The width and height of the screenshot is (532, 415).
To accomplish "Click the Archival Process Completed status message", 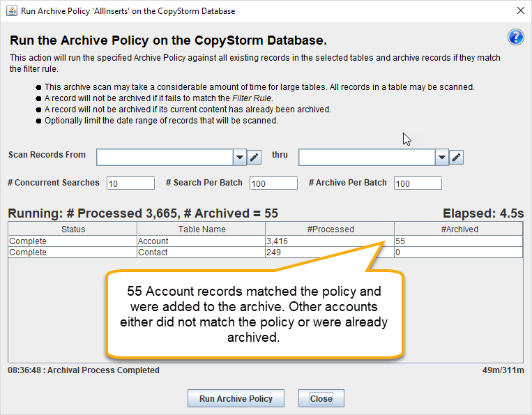I will point(84,370).
